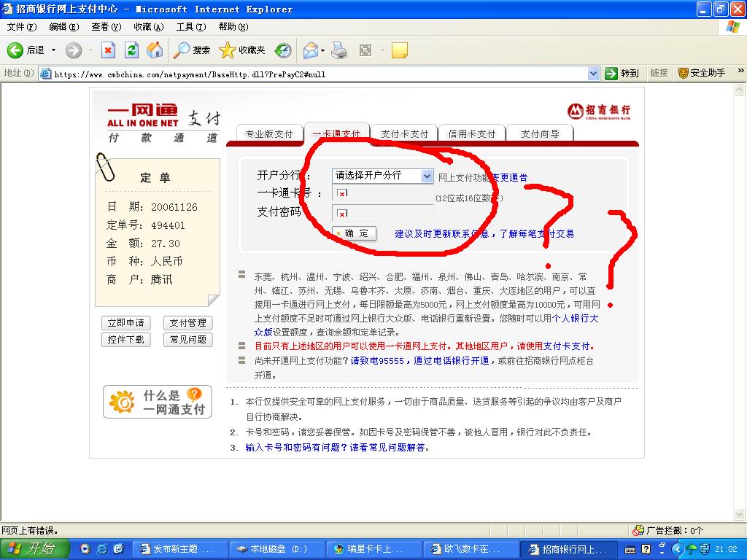Click the 支付管理 button
The width and height of the screenshot is (747, 560).
tap(187, 323)
